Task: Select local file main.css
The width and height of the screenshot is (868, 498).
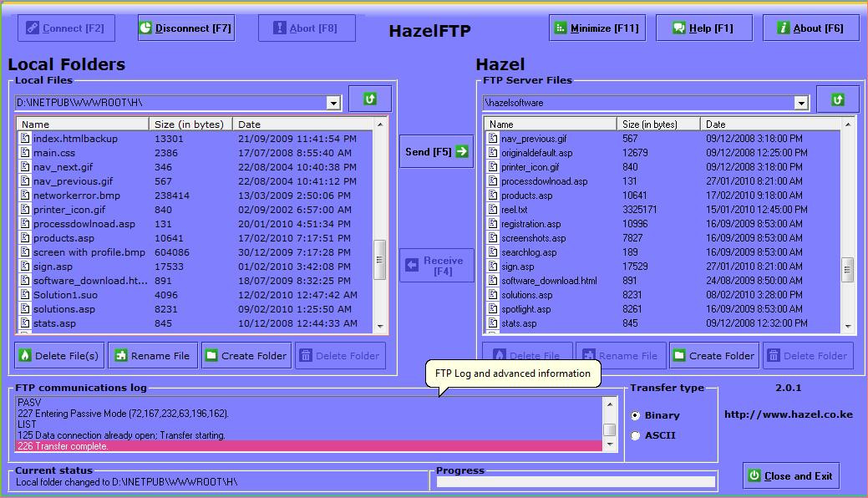Action: pyautogui.click(x=53, y=153)
